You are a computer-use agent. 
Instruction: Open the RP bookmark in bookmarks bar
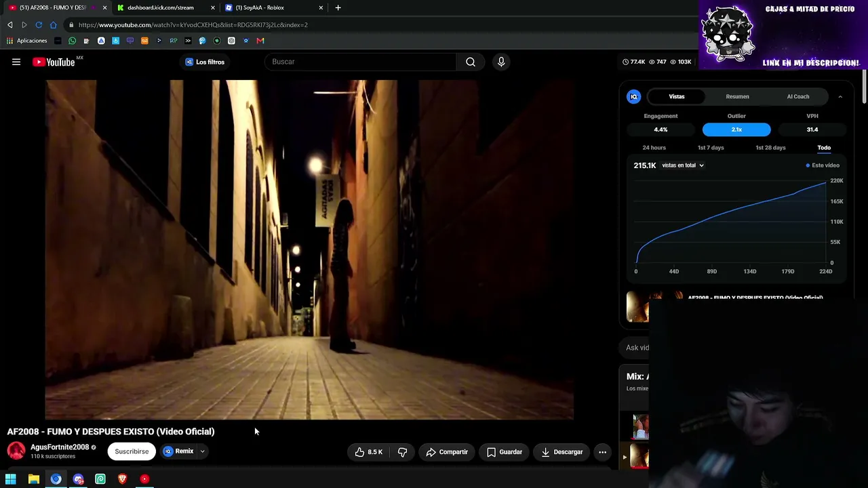click(174, 41)
